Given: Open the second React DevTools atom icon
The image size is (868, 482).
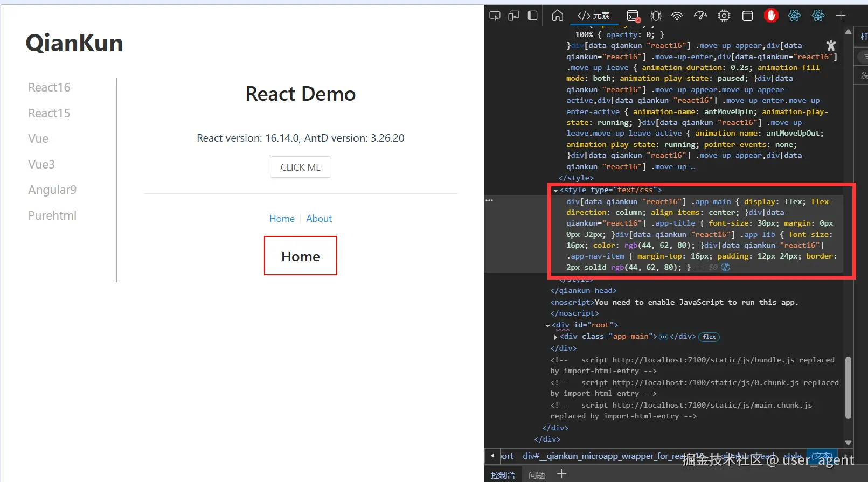Looking at the screenshot, I should click(x=818, y=16).
